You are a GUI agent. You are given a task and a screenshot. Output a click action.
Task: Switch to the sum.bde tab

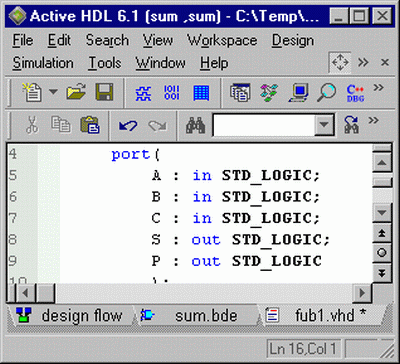195,316
